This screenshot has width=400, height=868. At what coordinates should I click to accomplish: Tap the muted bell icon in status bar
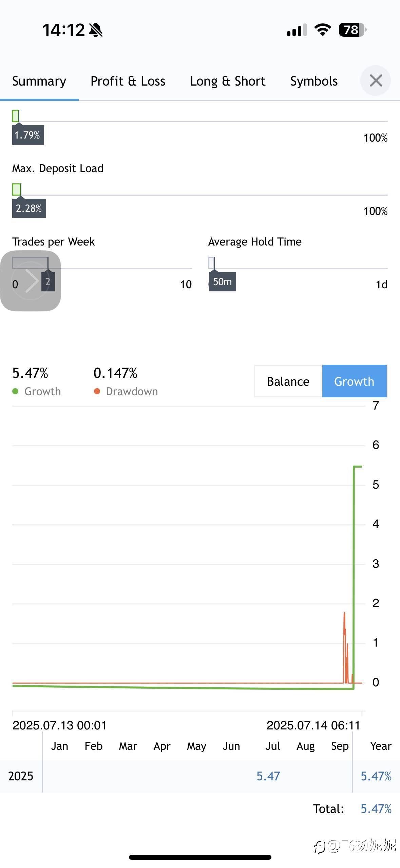coord(96,30)
